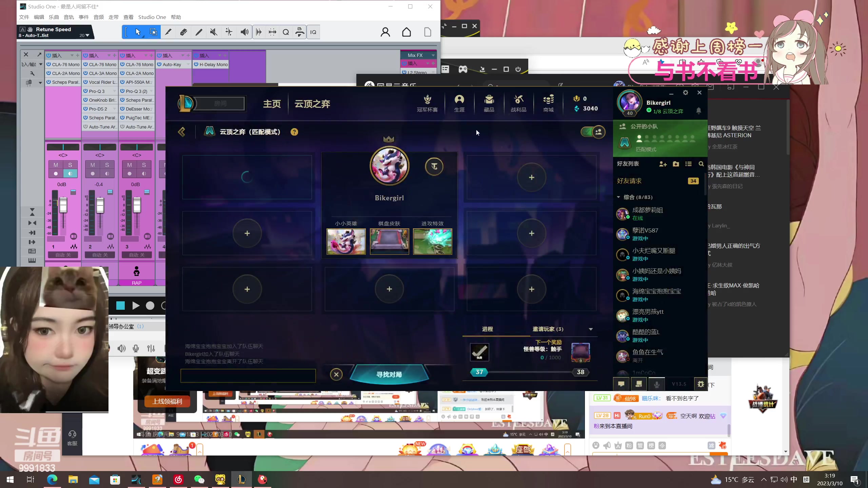Toggle power of Pro-Q 3 insert
868x488 pixels.
[85, 91]
